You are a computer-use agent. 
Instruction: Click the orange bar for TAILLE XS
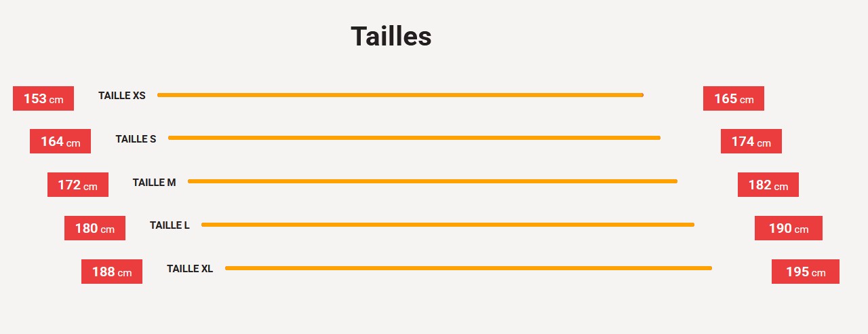click(x=400, y=95)
